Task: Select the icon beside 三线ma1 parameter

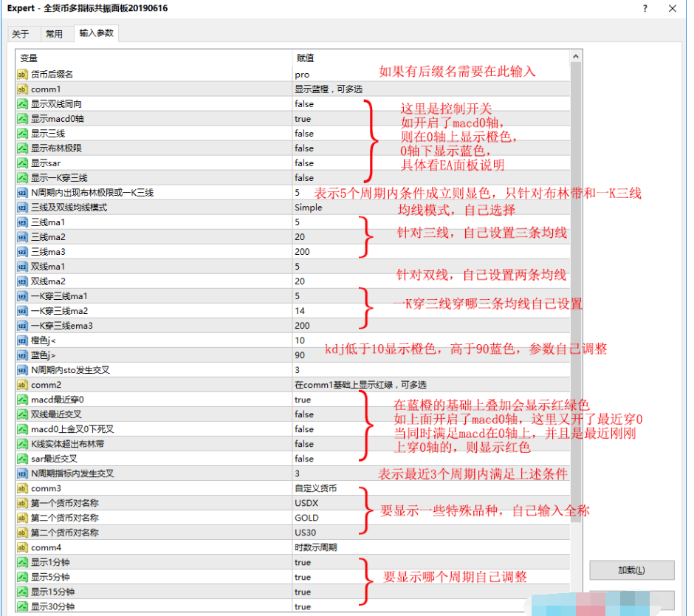Action: pyautogui.click(x=22, y=222)
